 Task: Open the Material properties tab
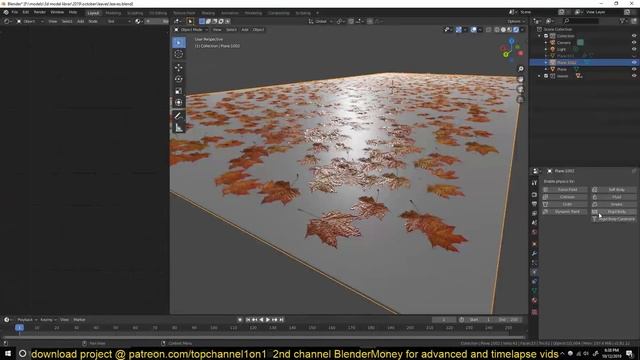[534, 300]
